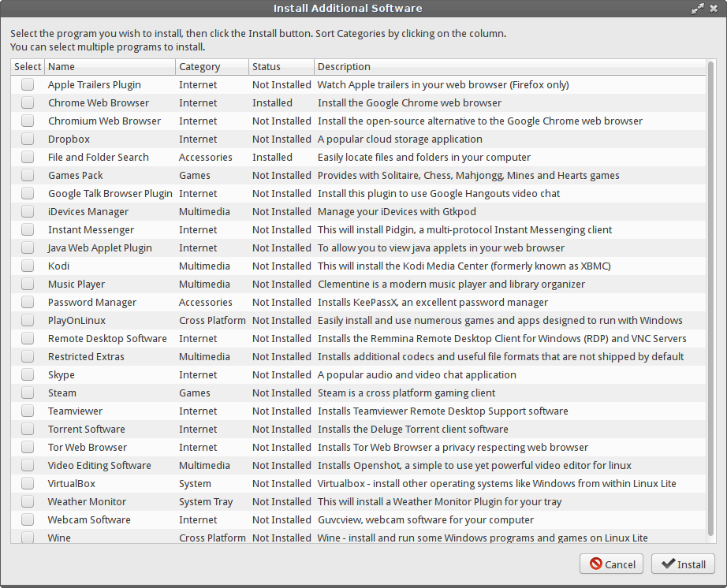Enable the Instant Messenger checkbox
Viewport: 727px width, 588px height.
click(x=28, y=229)
